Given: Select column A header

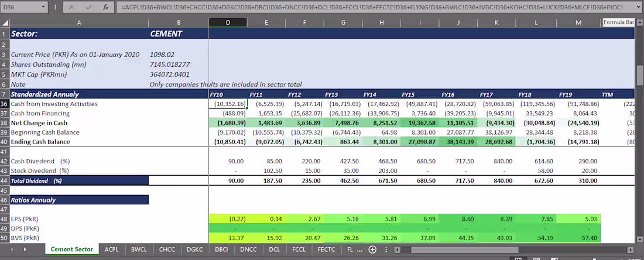Looking at the screenshot, I should point(79,23).
